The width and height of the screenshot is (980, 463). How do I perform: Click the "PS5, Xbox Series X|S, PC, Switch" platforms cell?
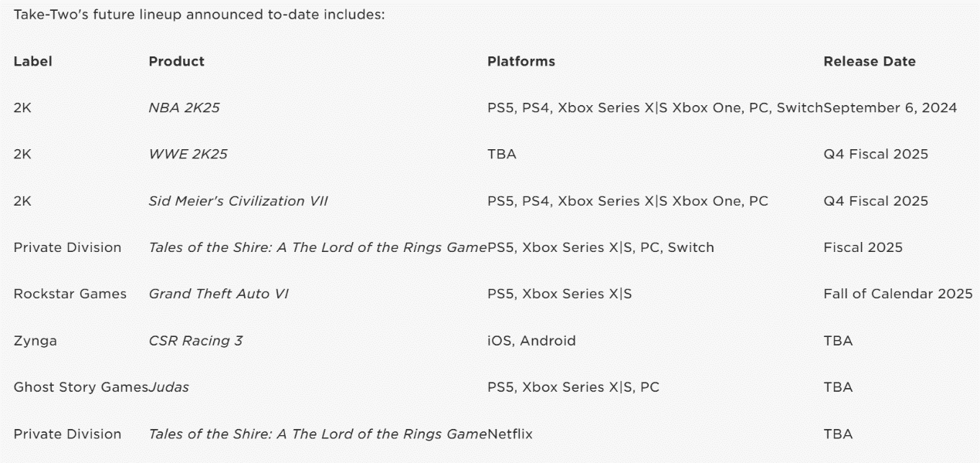coord(600,247)
